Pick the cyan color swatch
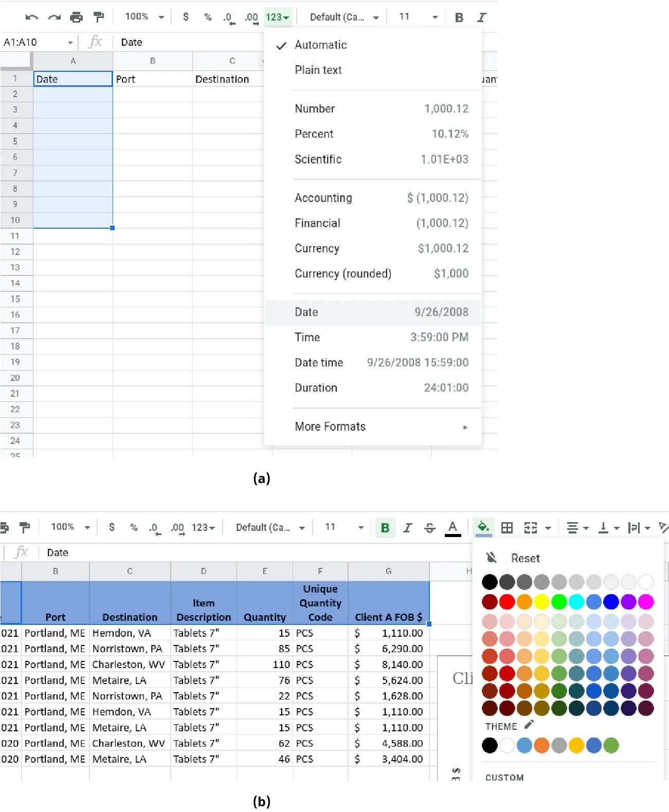The width and height of the screenshot is (669, 812). (x=576, y=601)
